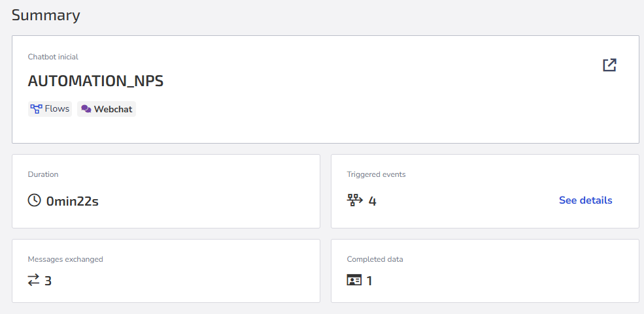
Task: Click the triggered events flow icon
Action: [355, 200]
